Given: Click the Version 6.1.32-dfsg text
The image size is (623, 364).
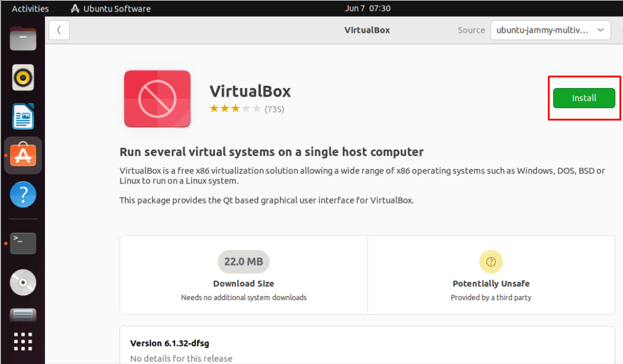Looking at the screenshot, I should 170,343.
